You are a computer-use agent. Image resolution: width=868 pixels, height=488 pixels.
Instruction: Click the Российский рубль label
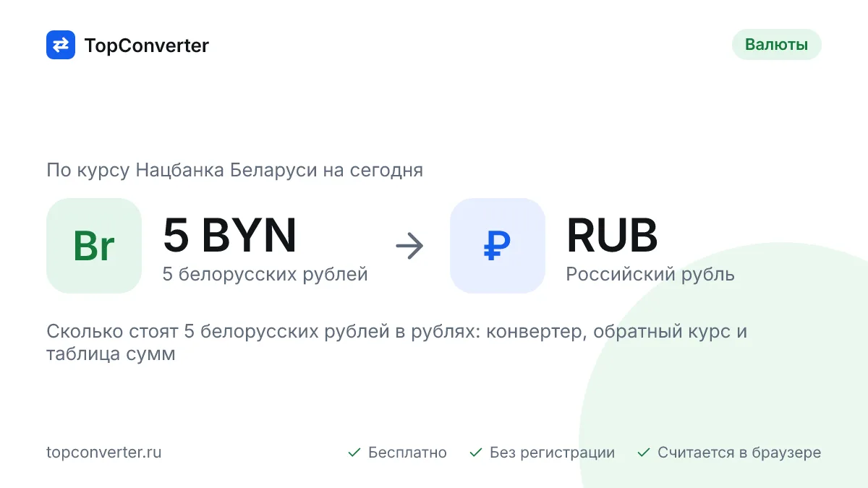pyautogui.click(x=650, y=275)
